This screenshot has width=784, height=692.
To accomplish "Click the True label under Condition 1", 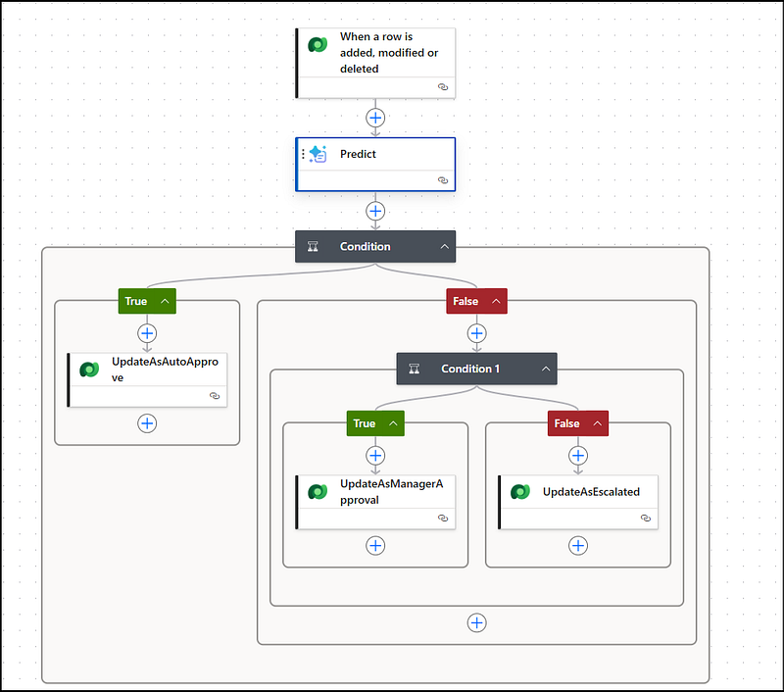I will pyautogui.click(x=364, y=423).
